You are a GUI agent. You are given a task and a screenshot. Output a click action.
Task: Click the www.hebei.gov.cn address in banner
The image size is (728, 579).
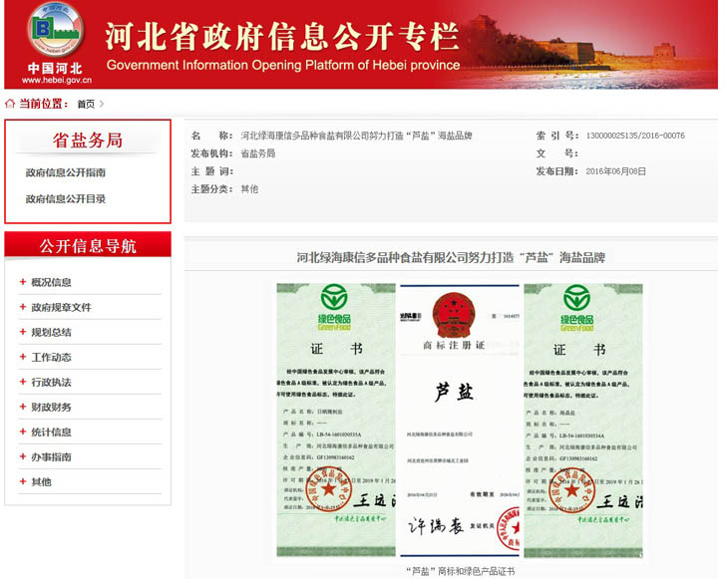[57, 80]
